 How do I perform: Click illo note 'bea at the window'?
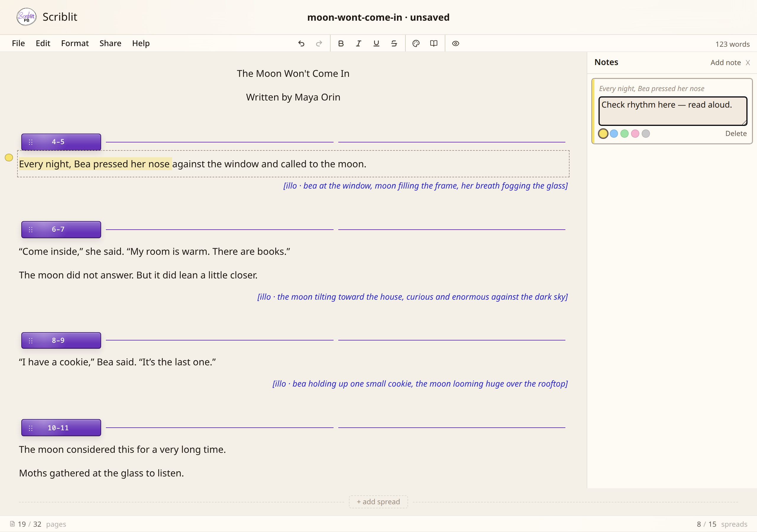(425, 186)
